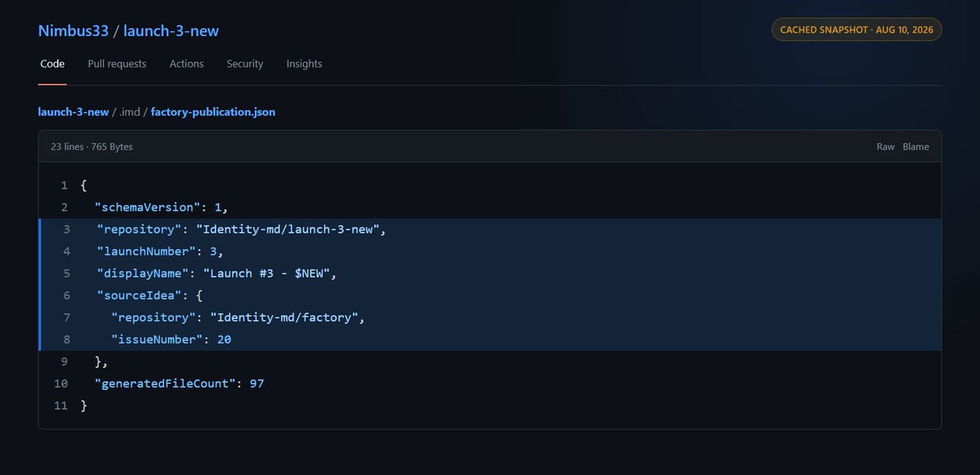The image size is (980, 475).
Task: Select line number 3
Action: [x=66, y=229]
